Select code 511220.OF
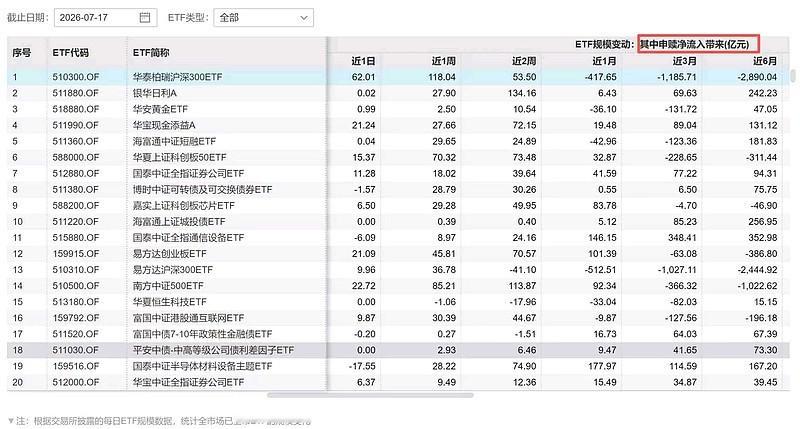The width and height of the screenshot is (800, 429). 76,222
